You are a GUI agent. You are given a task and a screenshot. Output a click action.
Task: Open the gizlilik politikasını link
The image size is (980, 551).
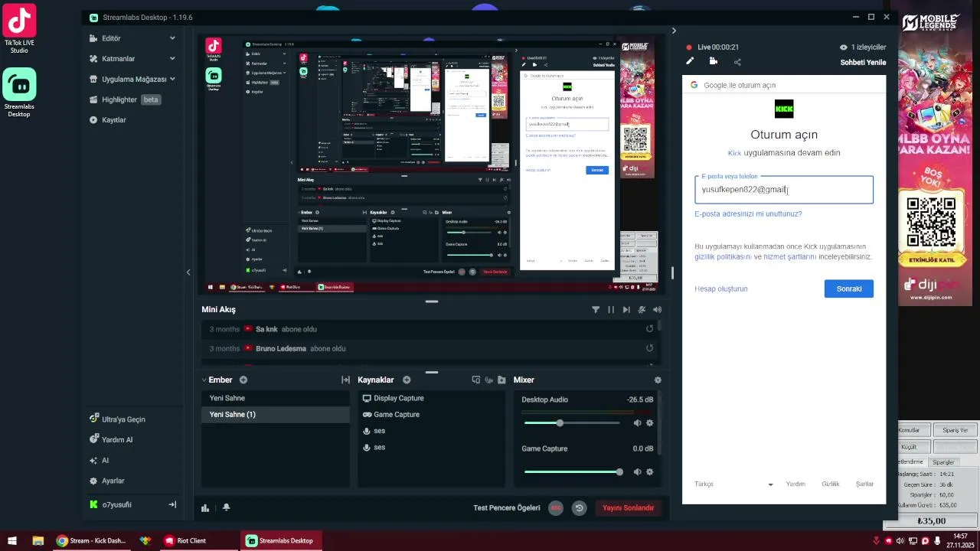click(x=723, y=257)
